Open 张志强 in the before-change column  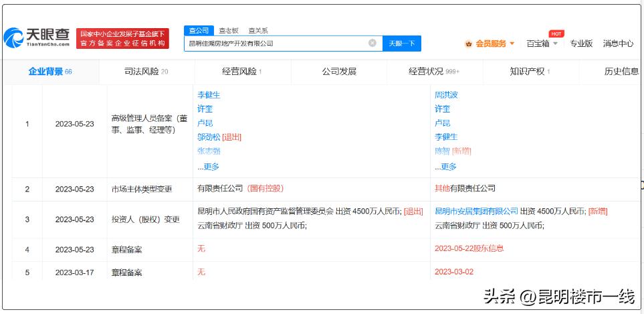pos(209,151)
